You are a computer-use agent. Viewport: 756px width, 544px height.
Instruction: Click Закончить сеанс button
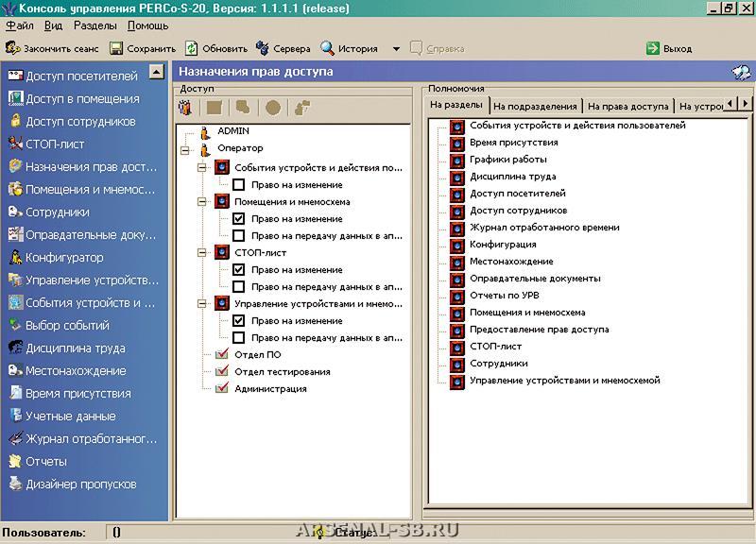[x=53, y=48]
